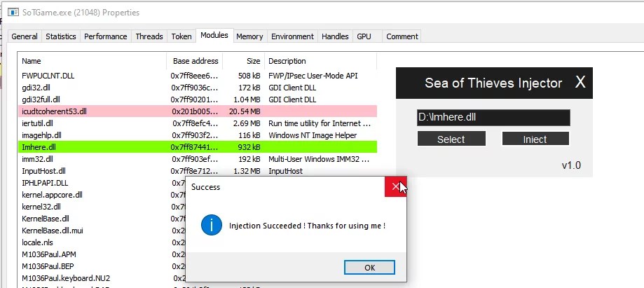Select the InputHost.dll module row
Image resolution: width=644 pixels, height=288 pixels.
pos(198,171)
